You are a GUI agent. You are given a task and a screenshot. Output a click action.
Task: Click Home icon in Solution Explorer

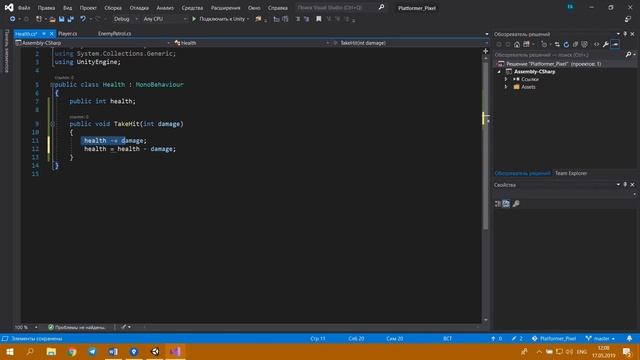click(517, 44)
